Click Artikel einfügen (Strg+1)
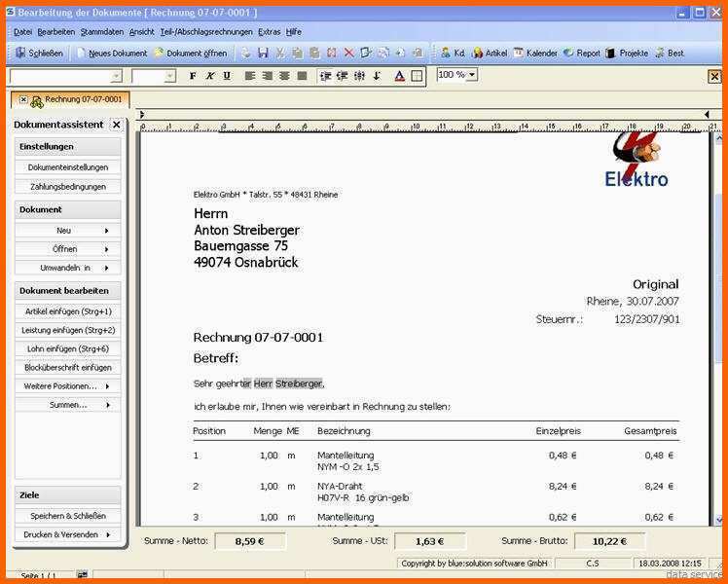The width and height of the screenshot is (728, 584). coord(68,311)
